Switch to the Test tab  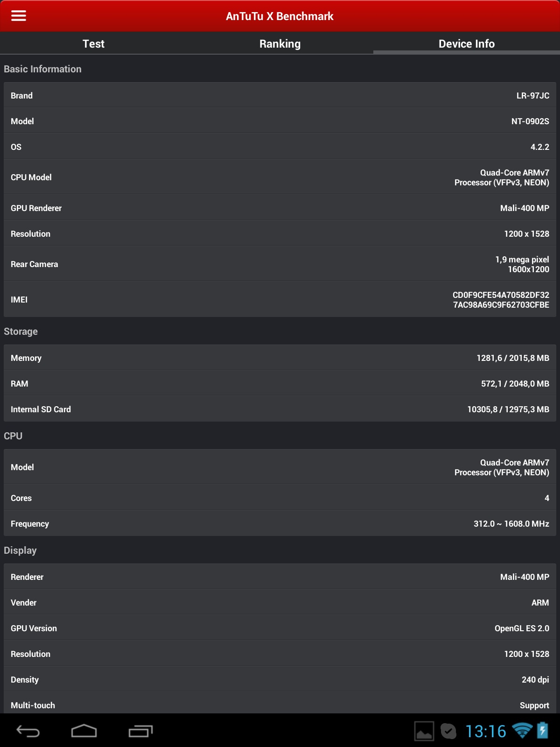pyautogui.click(x=93, y=44)
